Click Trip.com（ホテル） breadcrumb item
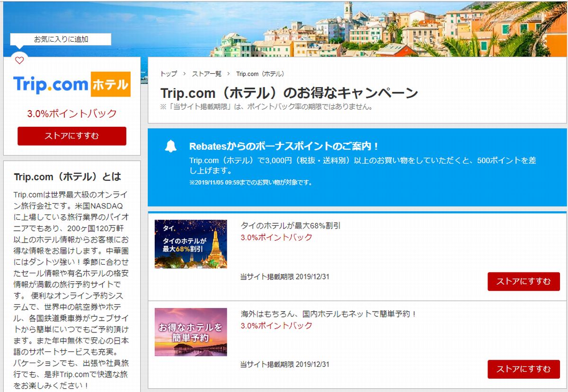568x392 pixels. tap(260, 74)
